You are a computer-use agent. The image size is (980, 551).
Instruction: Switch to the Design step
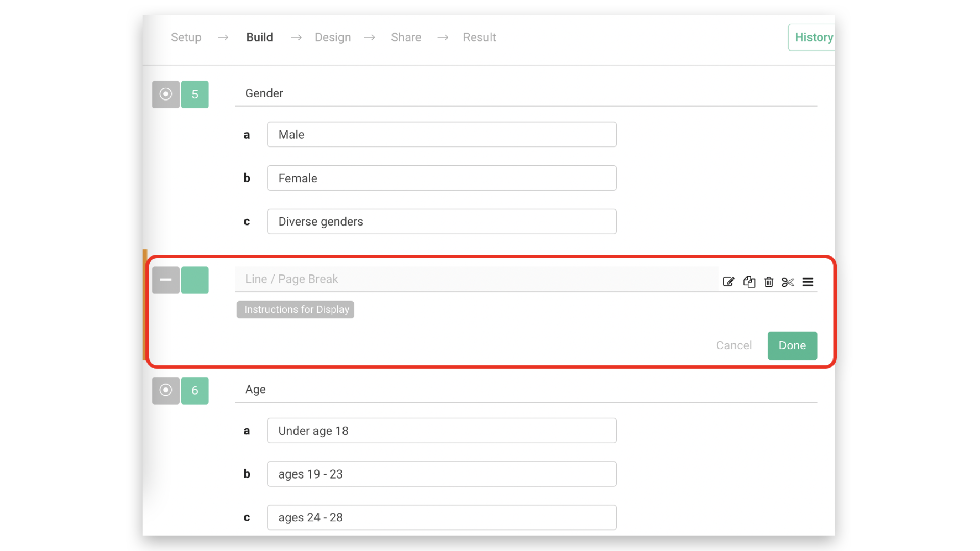coord(333,37)
